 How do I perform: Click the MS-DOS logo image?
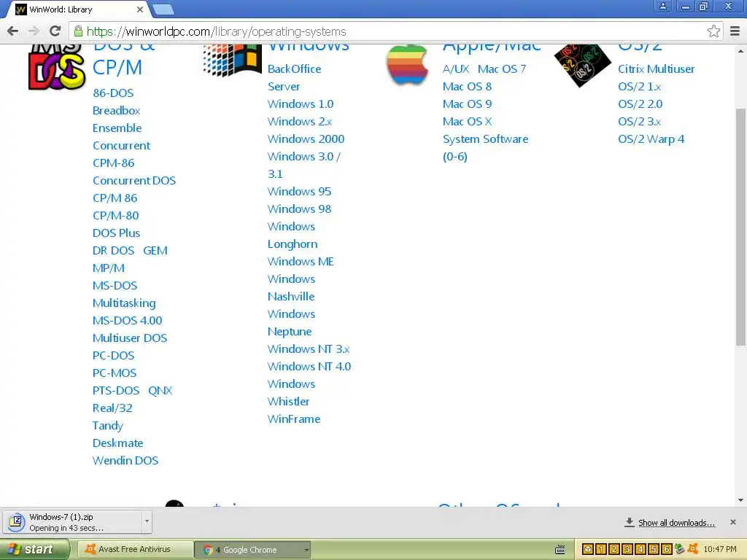[x=57, y=66]
